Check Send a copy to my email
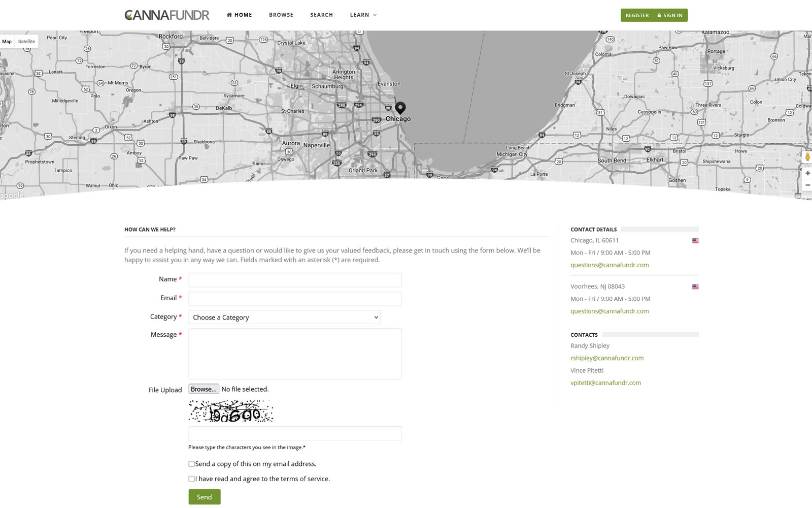Viewport: 812px width, 508px height. [191, 464]
